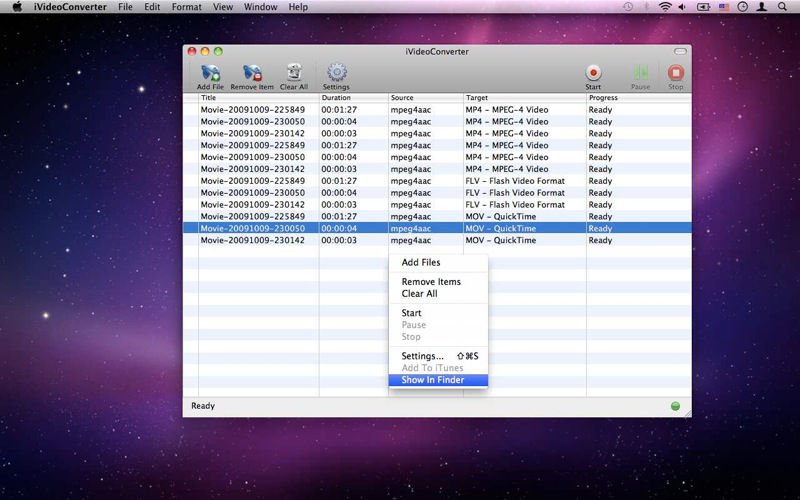
Task: Click the green Pause toolbar icon
Action: click(640, 72)
